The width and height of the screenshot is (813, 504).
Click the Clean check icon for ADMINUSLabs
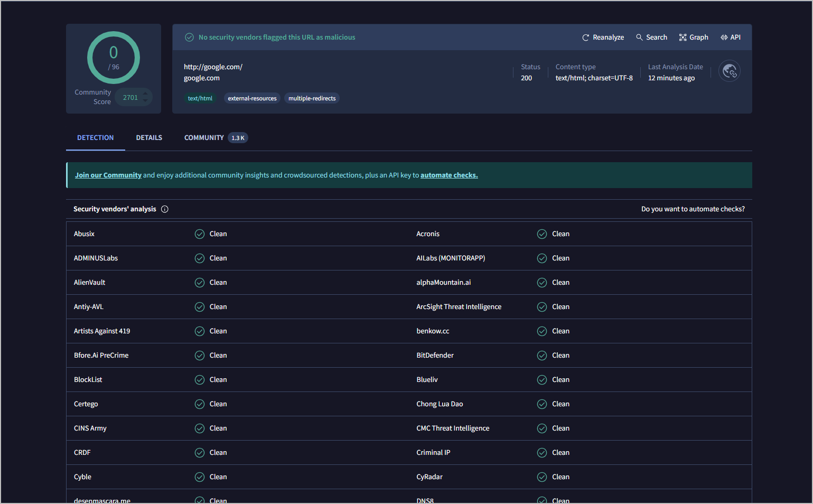(200, 258)
